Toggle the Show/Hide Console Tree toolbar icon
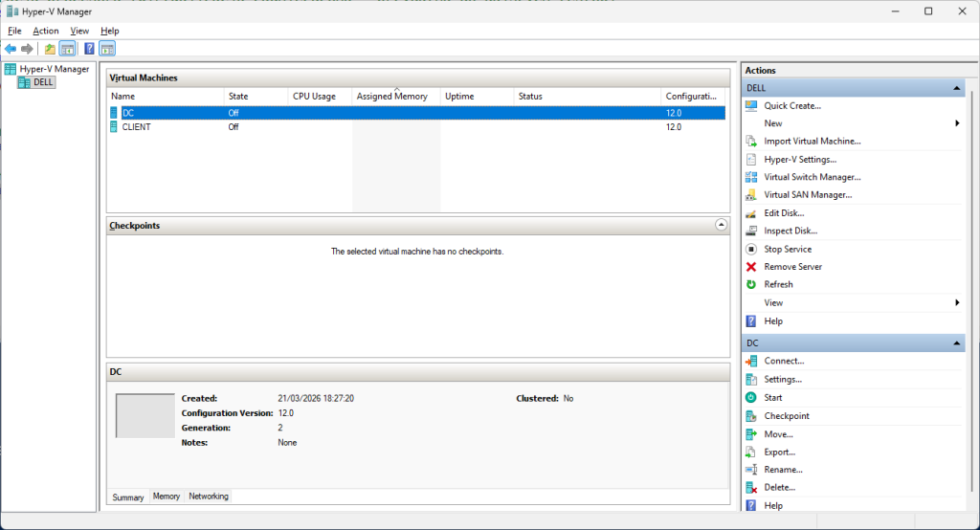Screen dimensions: 980x530 (68, 49)
